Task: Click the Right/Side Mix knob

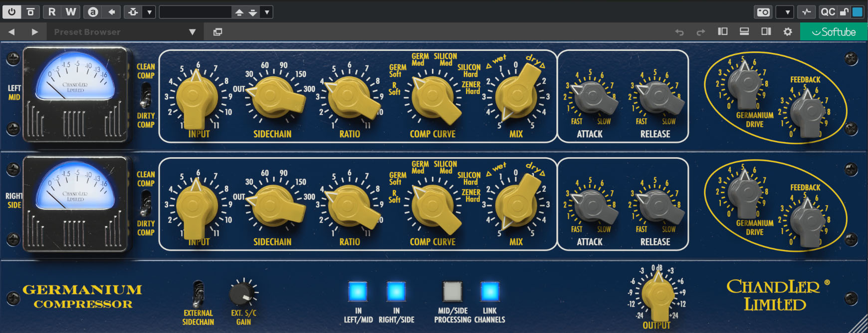Action: pos(517,203)
